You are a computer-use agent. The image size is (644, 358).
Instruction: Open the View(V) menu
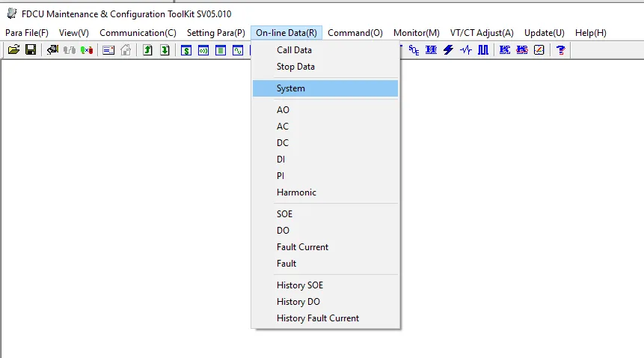coord(74,33)
